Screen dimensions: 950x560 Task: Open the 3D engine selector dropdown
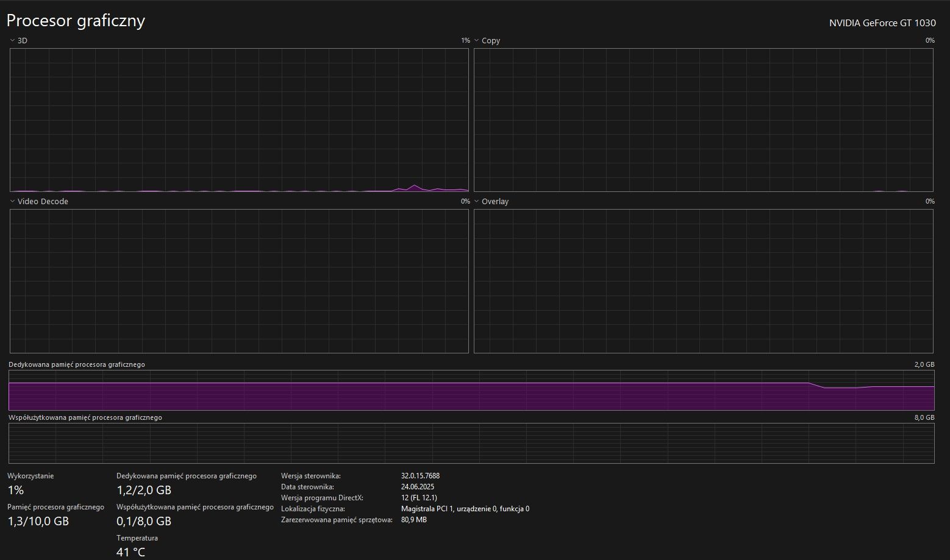(x=19, y=41)
